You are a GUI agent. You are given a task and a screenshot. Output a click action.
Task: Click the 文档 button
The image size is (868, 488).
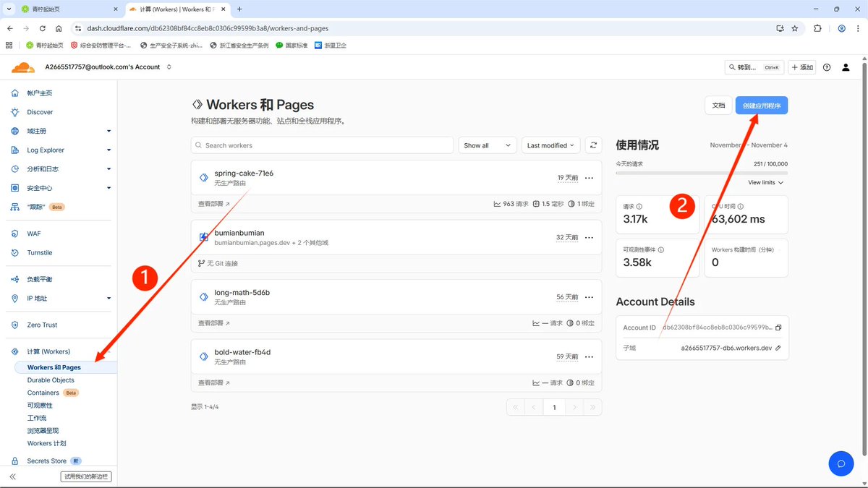click(x=718, y=106)
